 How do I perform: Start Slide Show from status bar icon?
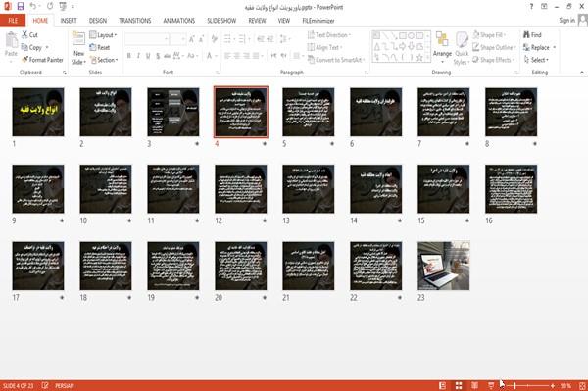tap(491, 386)
